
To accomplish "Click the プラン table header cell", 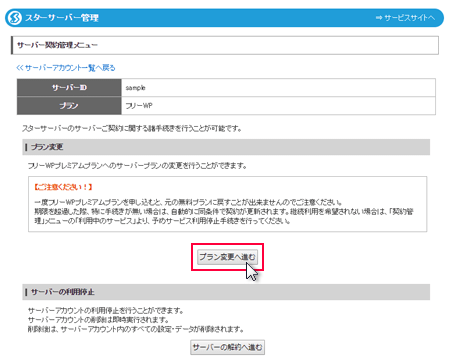I will [69, 106].
